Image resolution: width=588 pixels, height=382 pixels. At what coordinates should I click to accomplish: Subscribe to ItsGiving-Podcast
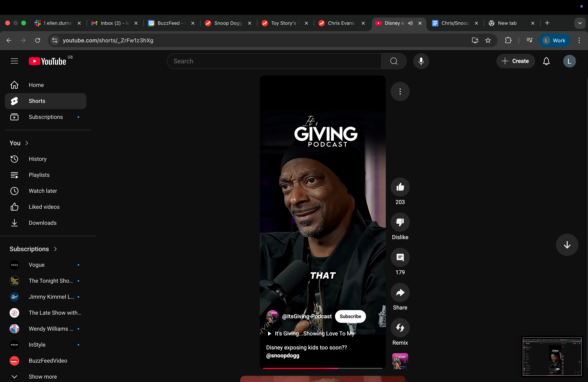350,316
